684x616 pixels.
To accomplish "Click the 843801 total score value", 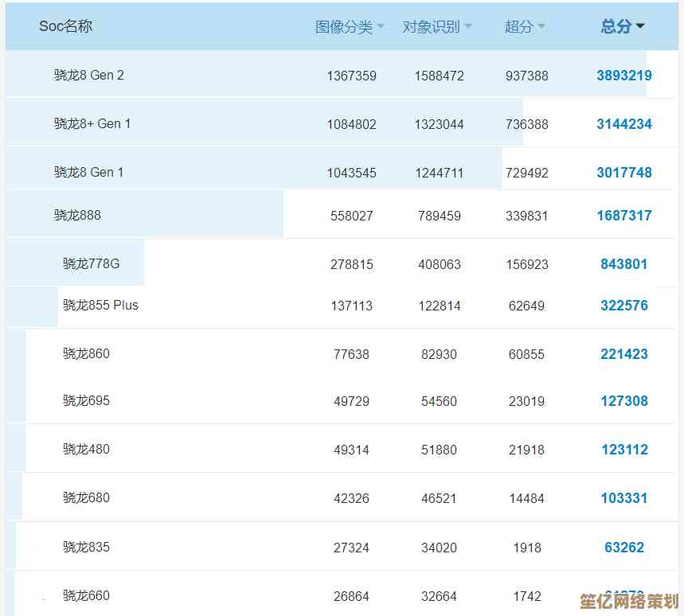I will (623, 264).
